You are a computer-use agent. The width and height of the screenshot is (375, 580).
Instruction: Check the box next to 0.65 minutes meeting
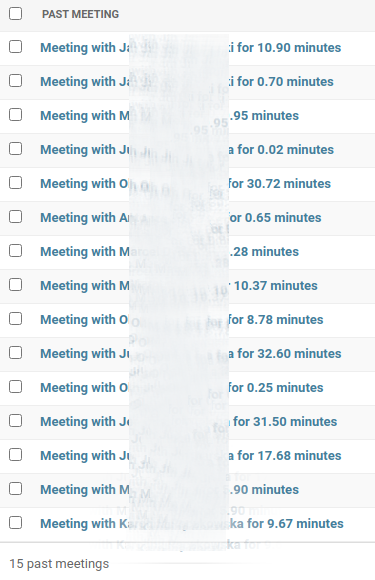coord(16,217)
